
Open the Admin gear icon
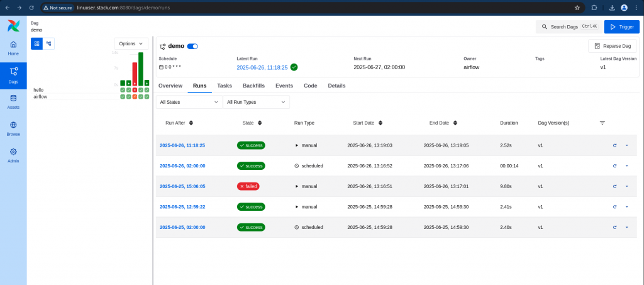click(13, 152)
